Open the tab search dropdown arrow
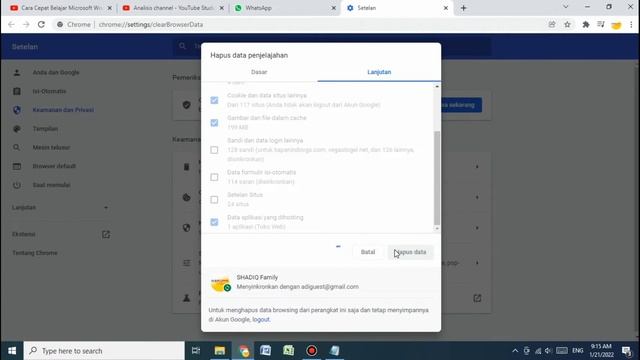The height and width of the screenshot is (360, 640). click(x=566, y=7)
